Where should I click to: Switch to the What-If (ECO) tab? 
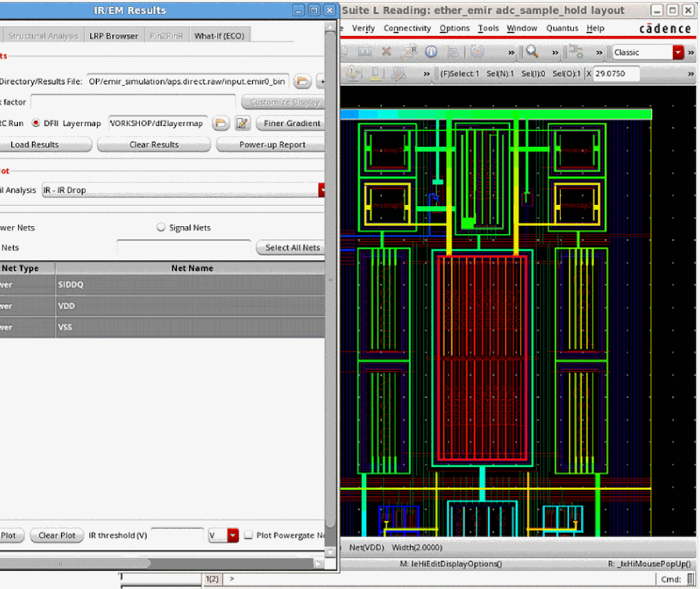coord(219,36)
